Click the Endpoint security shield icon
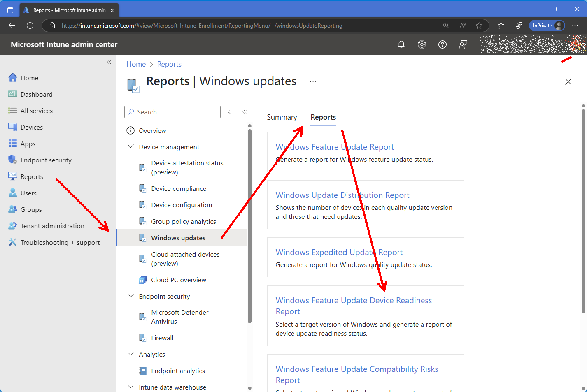Screen dimensions: 587x392 pyautogui.click(x=12, y=160)
